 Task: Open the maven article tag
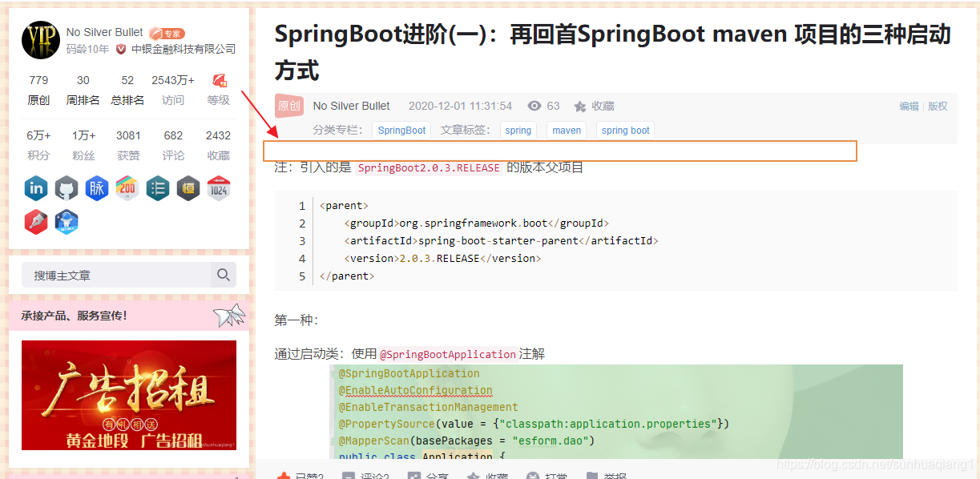[x=567, y=131]
